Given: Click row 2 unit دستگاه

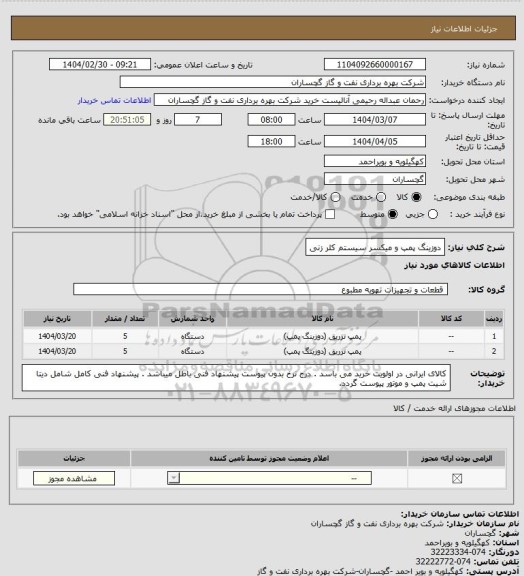Looking at the screenshot, I should (x=193, y=351).
